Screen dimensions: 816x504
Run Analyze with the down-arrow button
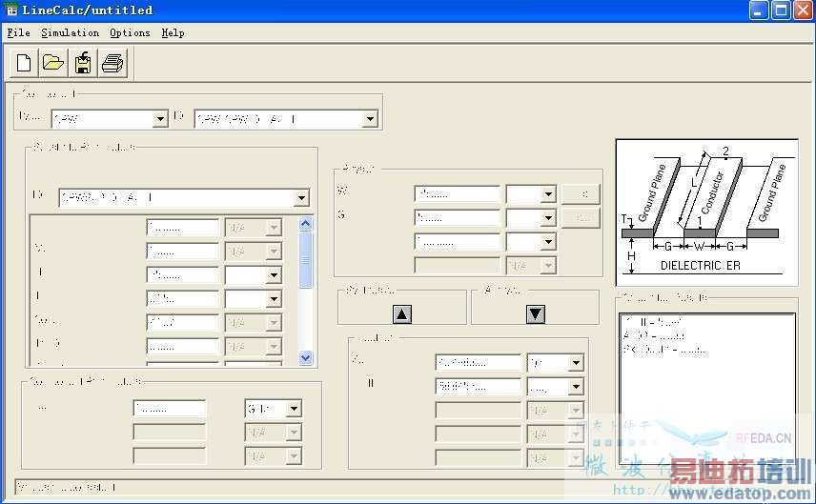pyautogui.click(x=536, y=314)
